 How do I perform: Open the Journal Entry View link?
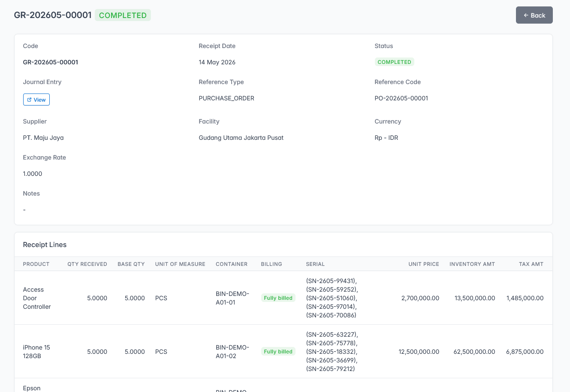(x=36, y=100)
